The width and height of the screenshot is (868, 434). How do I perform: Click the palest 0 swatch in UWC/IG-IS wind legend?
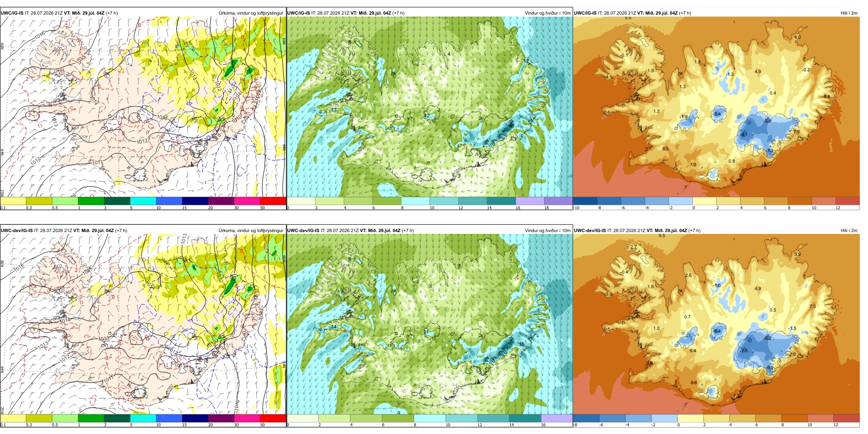[301, 201]
